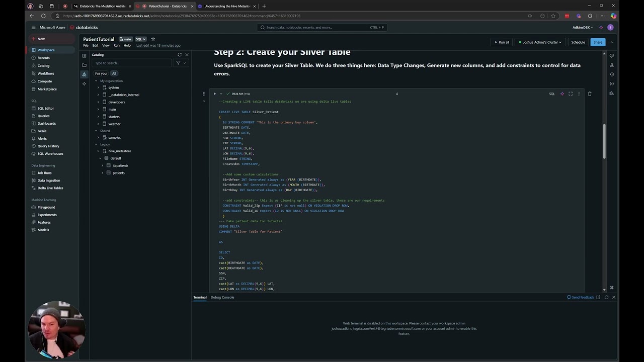Open the variables panel on right rail
This screenshot has height=362, width=644.
[x=612, y=83]
